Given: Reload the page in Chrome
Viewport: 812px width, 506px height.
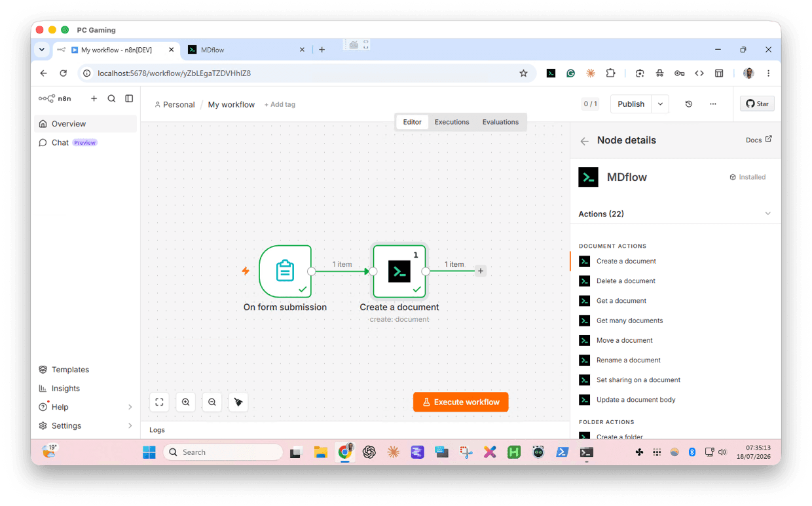Looking at the screenshot, I should point(63,73).
